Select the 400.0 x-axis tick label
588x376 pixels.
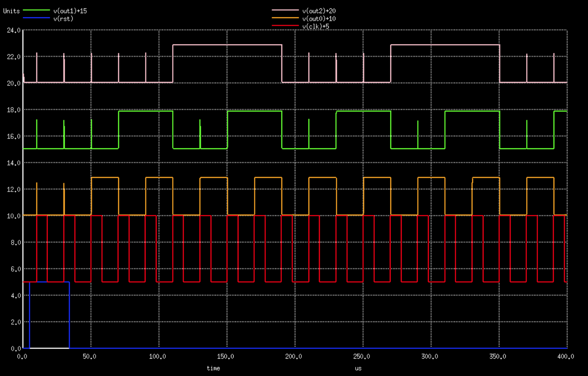pyautogui.click(x=565, y=357)
